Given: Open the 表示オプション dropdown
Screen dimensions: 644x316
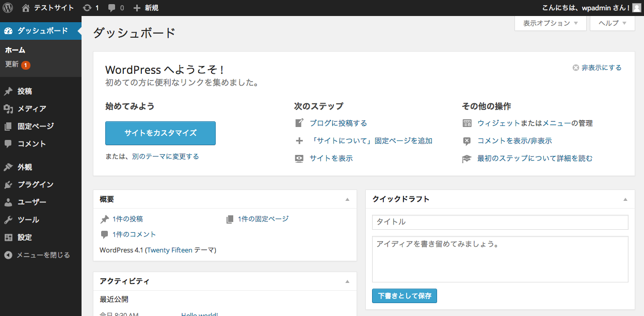Looking at the screenshot, I should 551,23.
